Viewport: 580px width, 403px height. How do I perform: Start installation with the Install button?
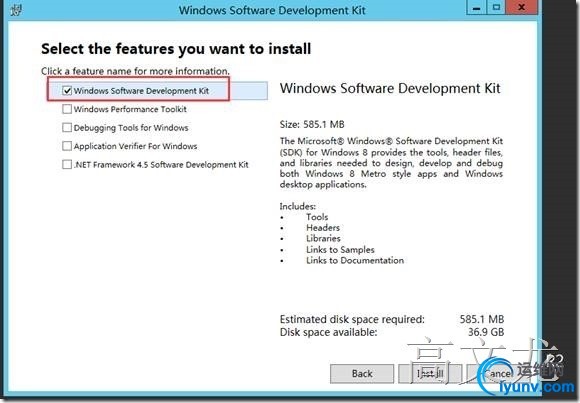click(430, 374)
